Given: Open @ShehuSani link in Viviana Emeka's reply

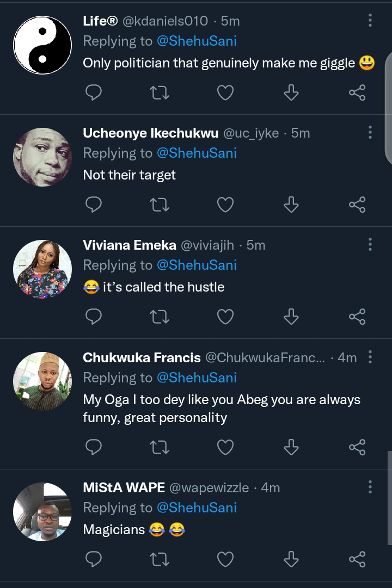Looking at the screenshot, I should 197,265.
